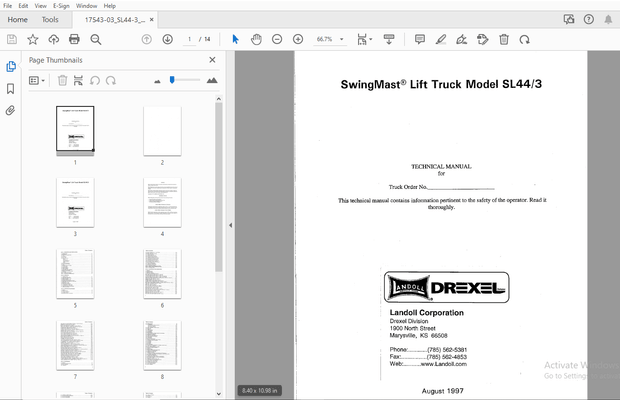Screen dimensions: 620x400
Task: Open the thumbnails options dropdown
Action: [37, 81]
